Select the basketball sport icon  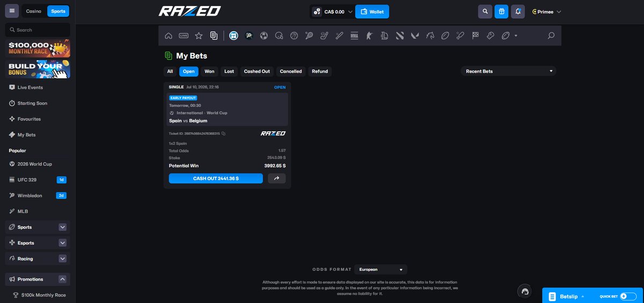(x=294, y=36)
